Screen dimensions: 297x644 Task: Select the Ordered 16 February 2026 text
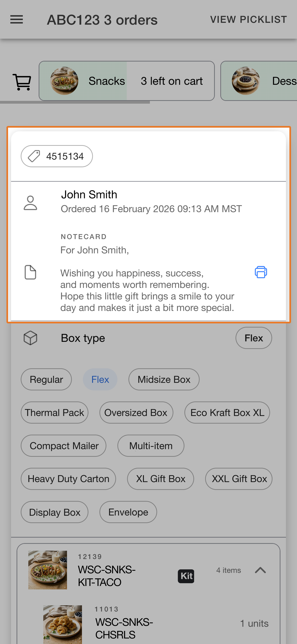pyautogui.click(x=151, y=209)
